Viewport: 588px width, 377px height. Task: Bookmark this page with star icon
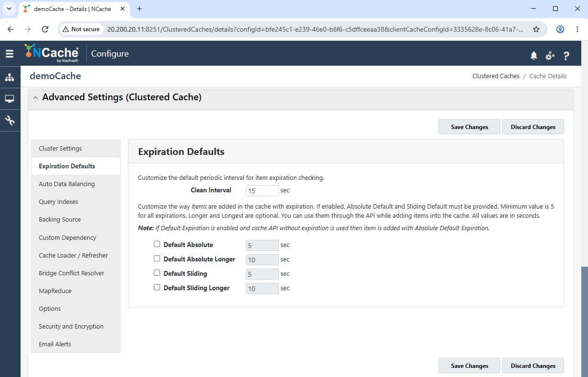(536, 29)
